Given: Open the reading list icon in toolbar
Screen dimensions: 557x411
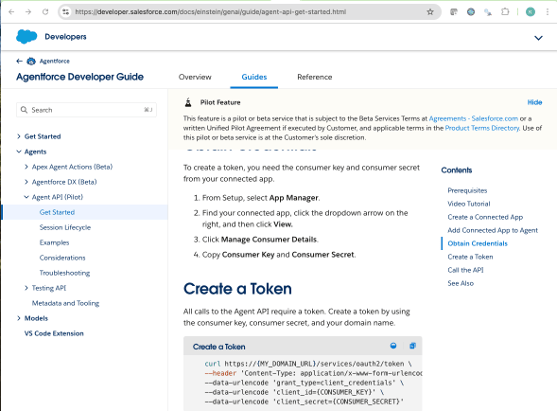Looking at the screenshot, I should (454, 12).
